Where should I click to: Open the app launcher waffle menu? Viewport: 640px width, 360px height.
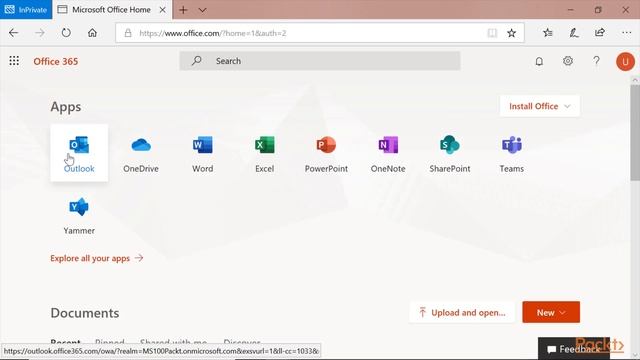(x=14, y=61)
